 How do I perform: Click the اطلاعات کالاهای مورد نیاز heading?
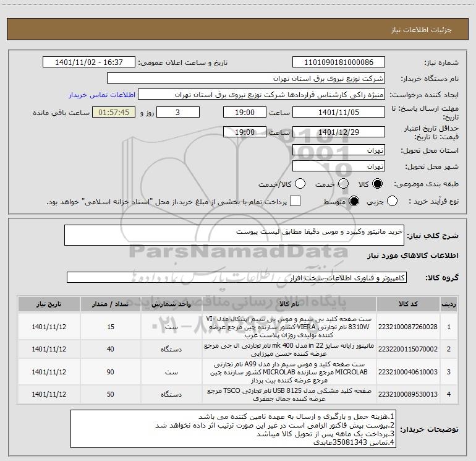[x=413, y=256]
